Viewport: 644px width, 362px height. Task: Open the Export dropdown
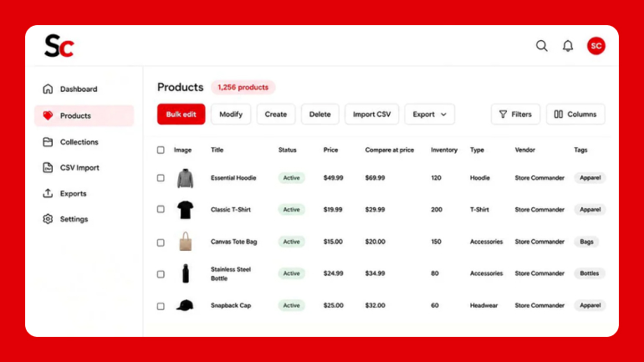click(430, 114)
